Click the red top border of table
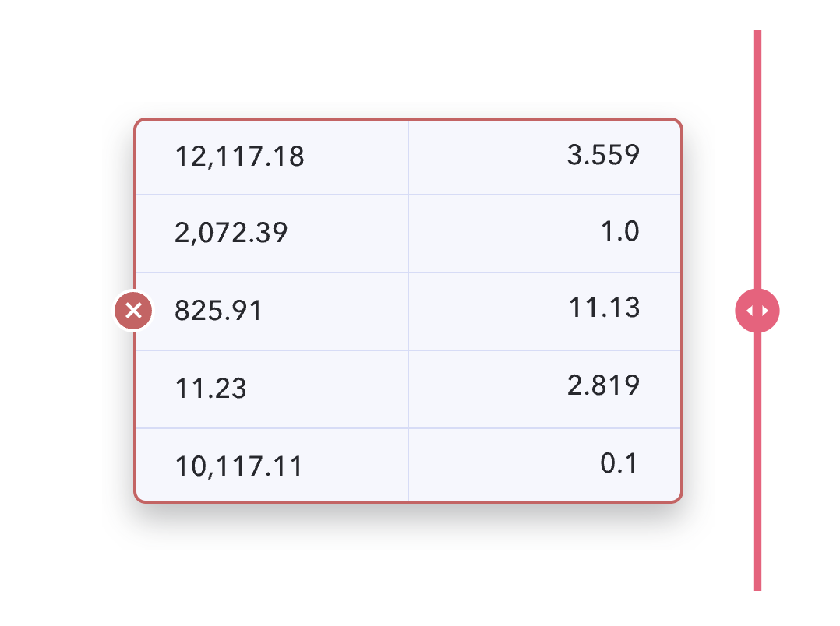Image resolution: width=840 pixels, height=626 pixels. (x=408, y=119)
